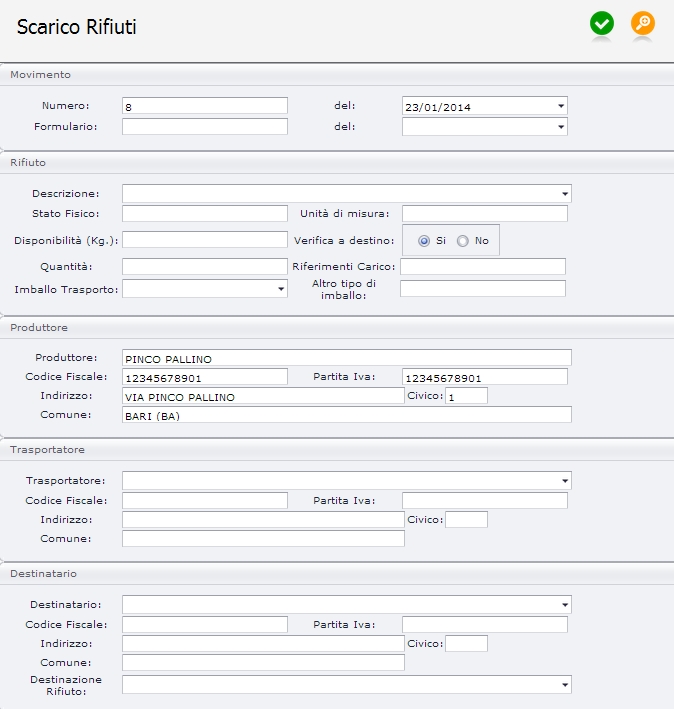Click the Altro tipo di imballo field
The width and height of the screenshot is (674, 709).
point(483,288)
